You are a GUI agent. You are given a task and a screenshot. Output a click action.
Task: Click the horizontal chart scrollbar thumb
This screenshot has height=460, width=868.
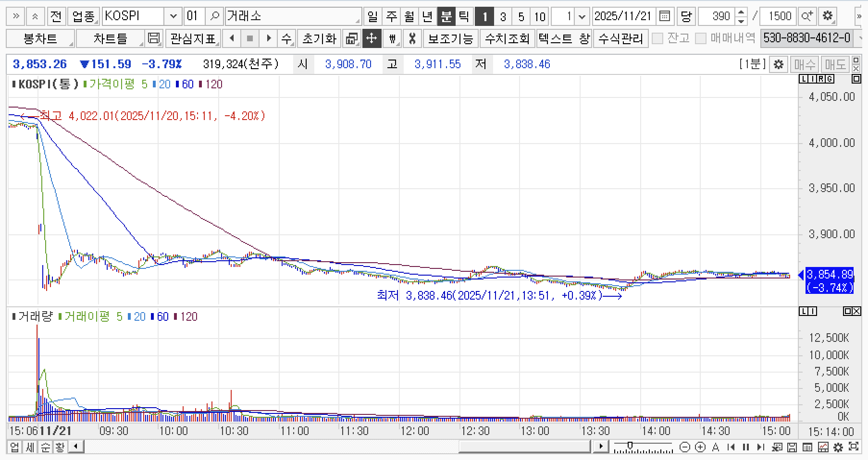524,447
